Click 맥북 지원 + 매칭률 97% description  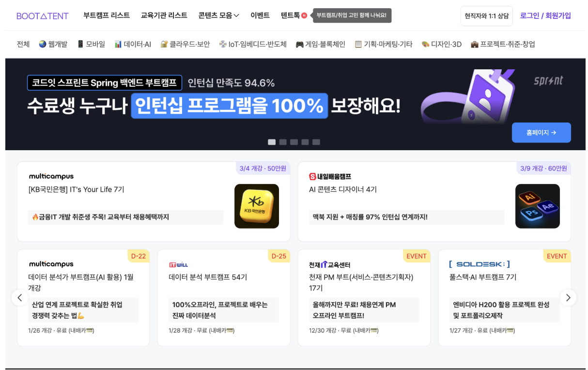pos(406,217)
